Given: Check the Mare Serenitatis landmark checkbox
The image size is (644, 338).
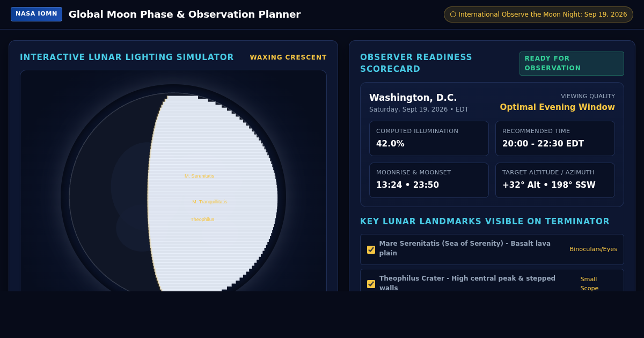Looking at the screenshot, I should [371, 249].
